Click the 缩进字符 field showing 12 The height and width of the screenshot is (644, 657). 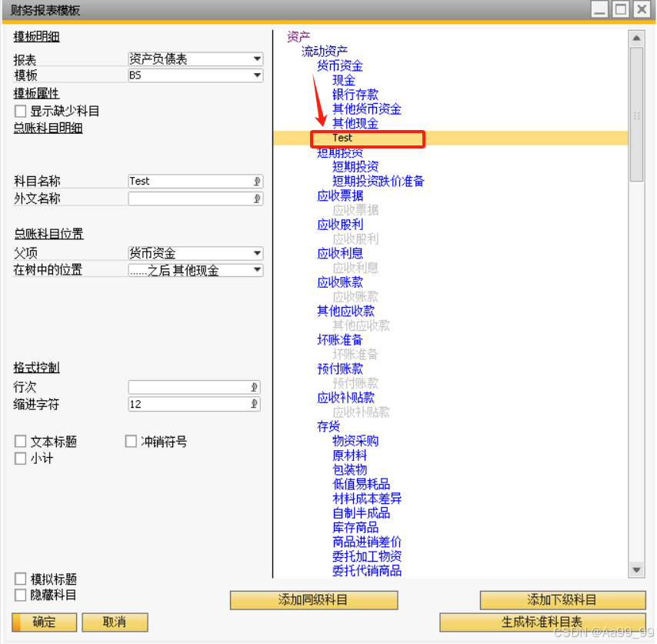[x=194, y=404]
